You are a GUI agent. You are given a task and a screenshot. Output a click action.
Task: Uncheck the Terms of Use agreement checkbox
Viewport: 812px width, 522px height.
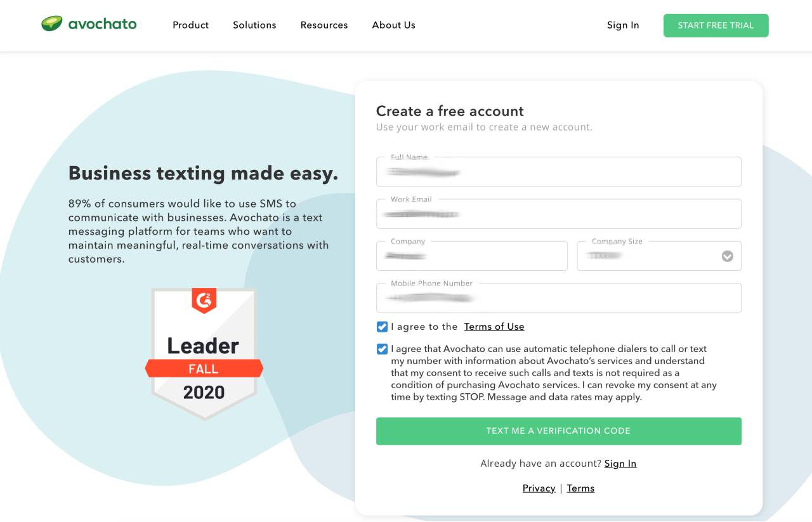point(382,327)
